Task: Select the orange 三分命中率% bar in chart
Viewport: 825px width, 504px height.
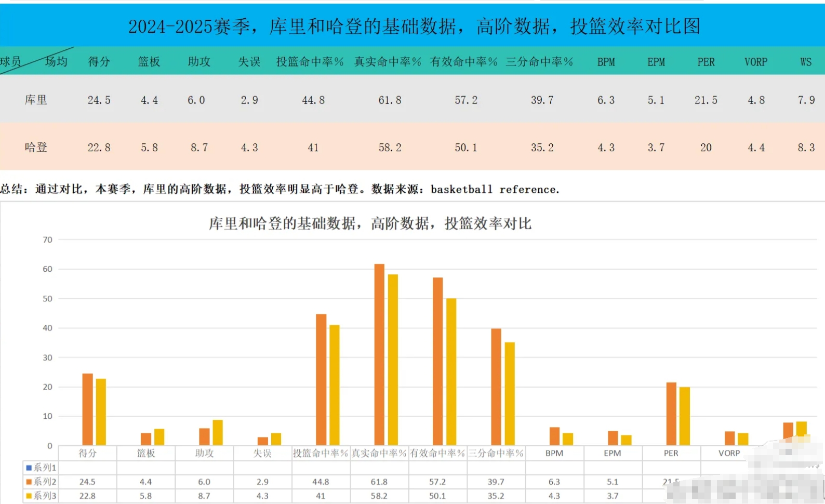Action: pos(496,387)
